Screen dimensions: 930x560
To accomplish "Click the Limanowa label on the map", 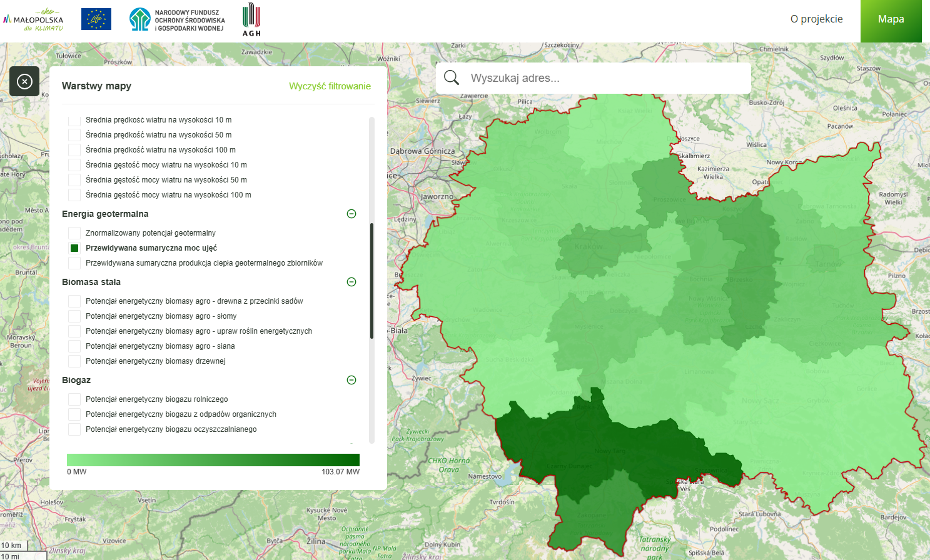I will coord(699,371).
